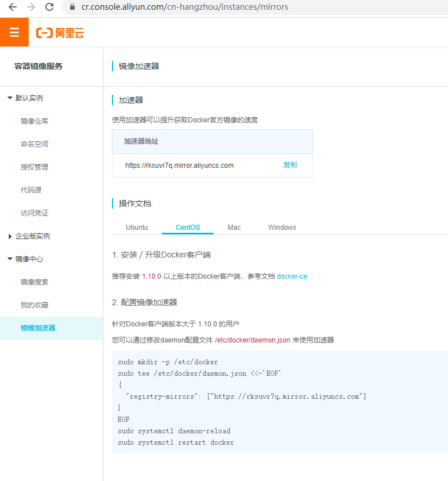Viewport: 448px width, 481px height.
Task: Open 镜像仓库 in sidebar
Action: click(34, 121)
